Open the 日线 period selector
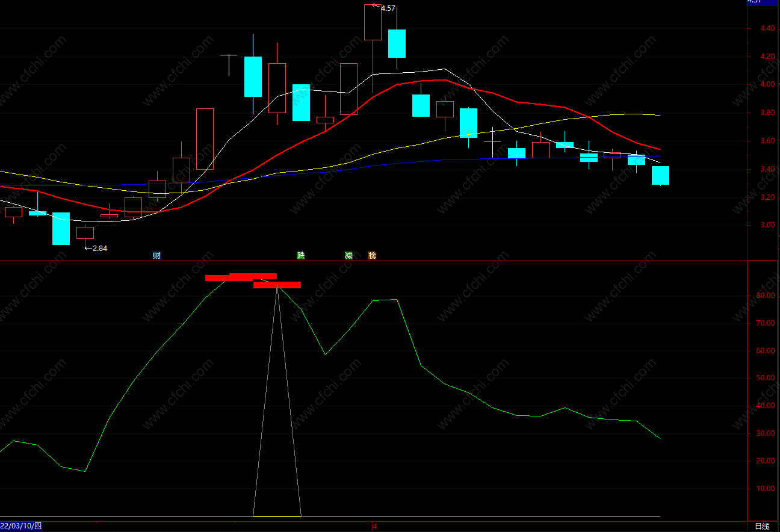780x532 pixels. [762, 527]
